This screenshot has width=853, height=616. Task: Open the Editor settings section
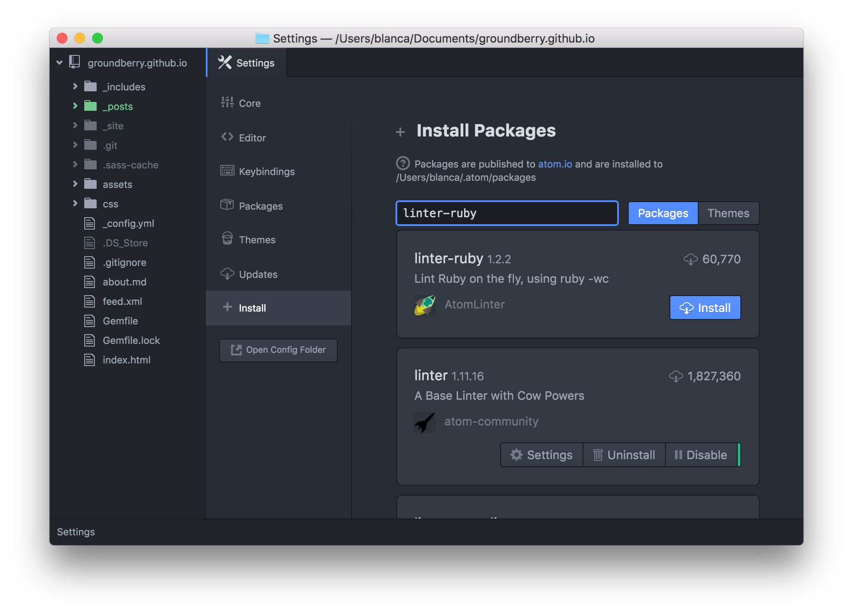[278, 138]
